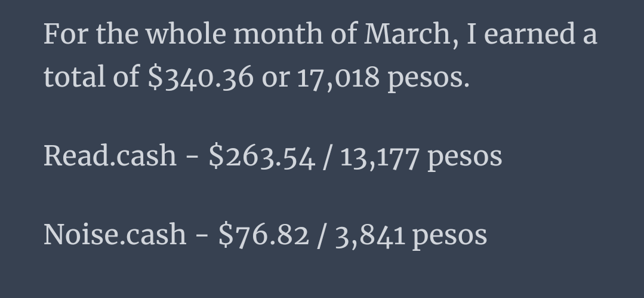The height and width of the screenshot is (298, 644).
Task: Click the slash on the Read.cash line
Action: pyautogui.click(x=326, y=158)
